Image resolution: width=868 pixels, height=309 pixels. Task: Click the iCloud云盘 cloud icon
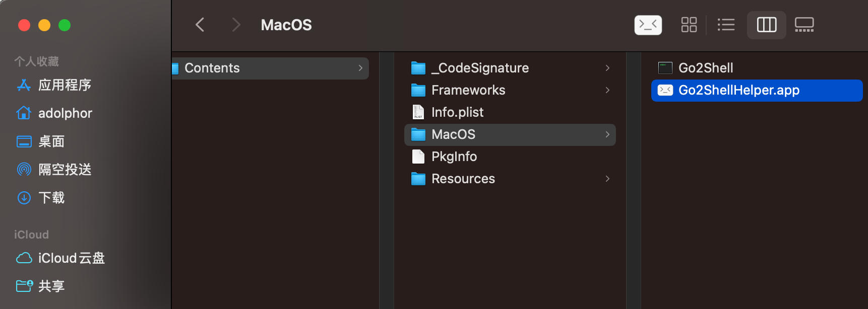tap(24, 258)
